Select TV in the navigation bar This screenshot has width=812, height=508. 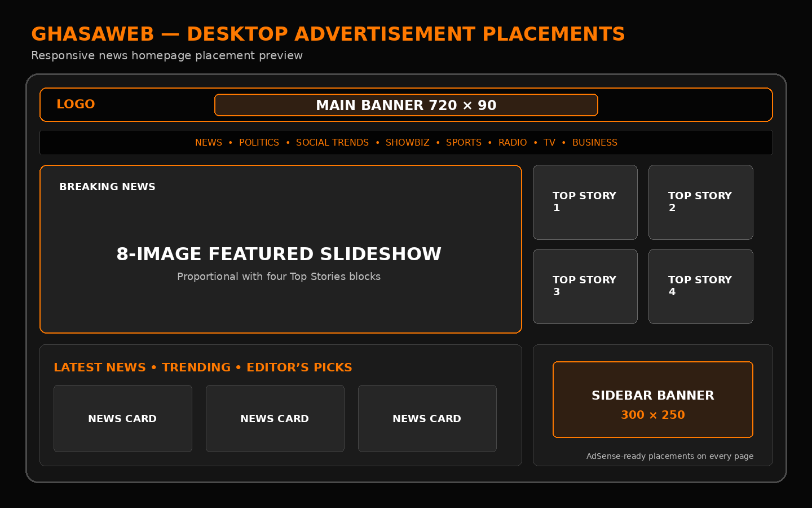point(549,143)
